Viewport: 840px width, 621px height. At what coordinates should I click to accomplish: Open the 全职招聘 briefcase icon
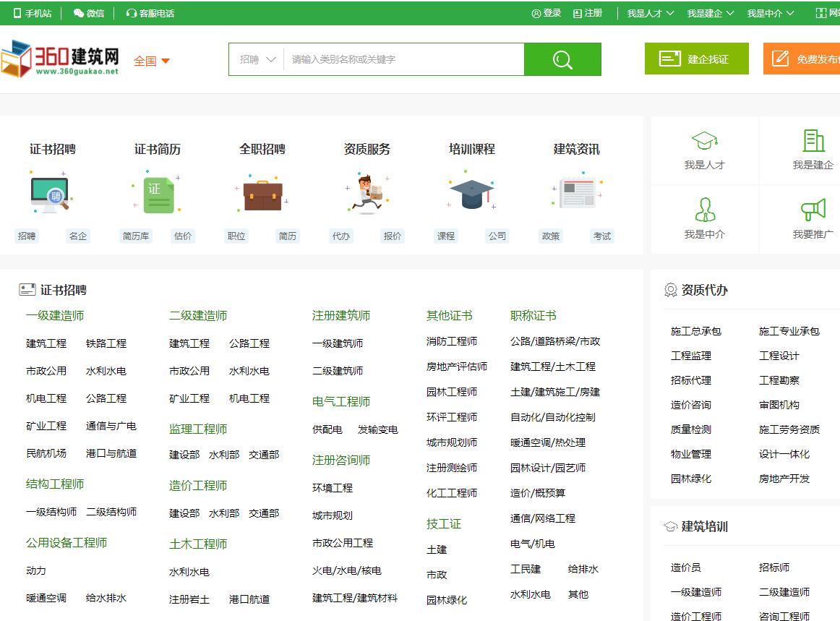click(x=262, y=194)
